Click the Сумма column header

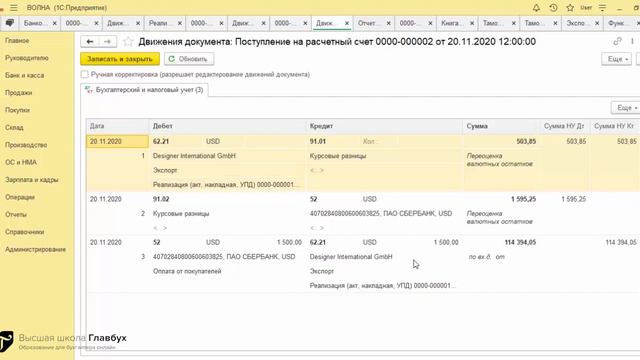point(501,126)
